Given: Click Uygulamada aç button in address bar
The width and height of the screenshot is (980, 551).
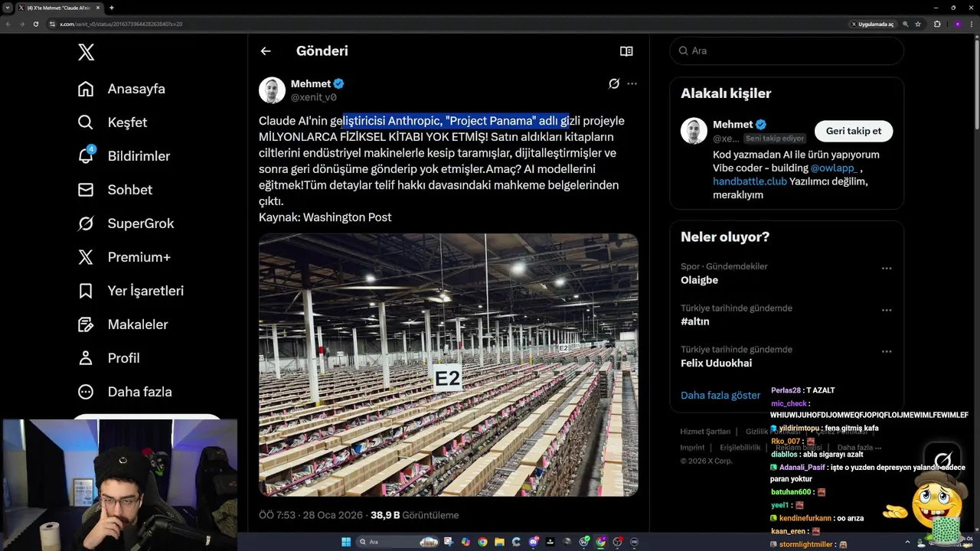Looking at the screenshot, I should pyautogui.click(x=872, y=24).
